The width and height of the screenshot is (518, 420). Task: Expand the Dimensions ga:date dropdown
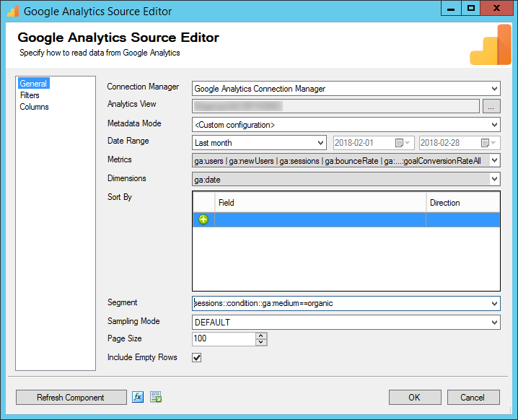tap(494, 179)
